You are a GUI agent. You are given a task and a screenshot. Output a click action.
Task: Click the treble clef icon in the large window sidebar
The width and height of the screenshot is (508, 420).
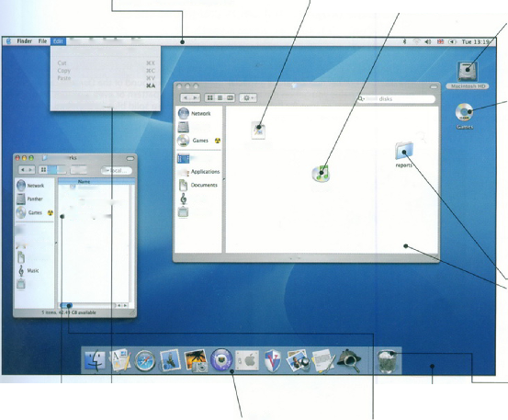pyautogui.click(x=184, y=199)
